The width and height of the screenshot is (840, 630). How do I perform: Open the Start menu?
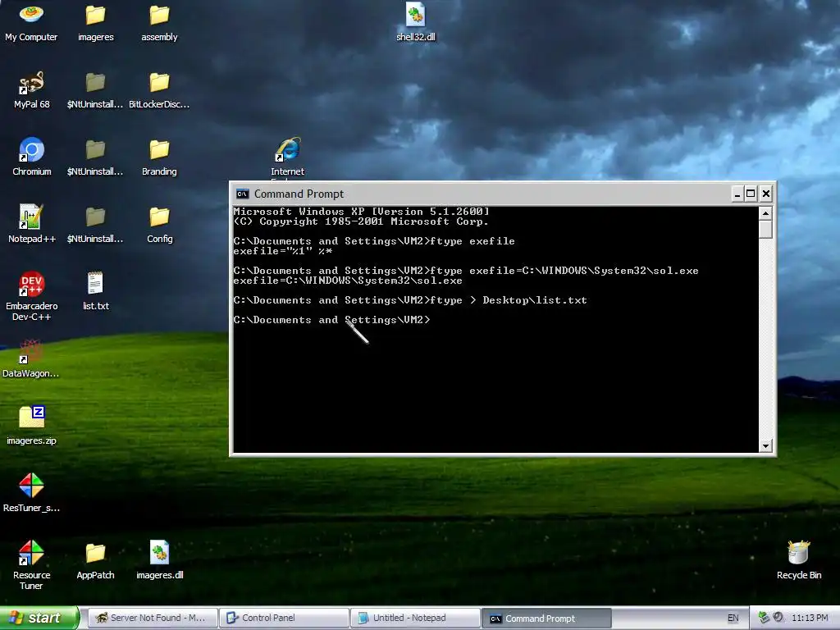39,618
